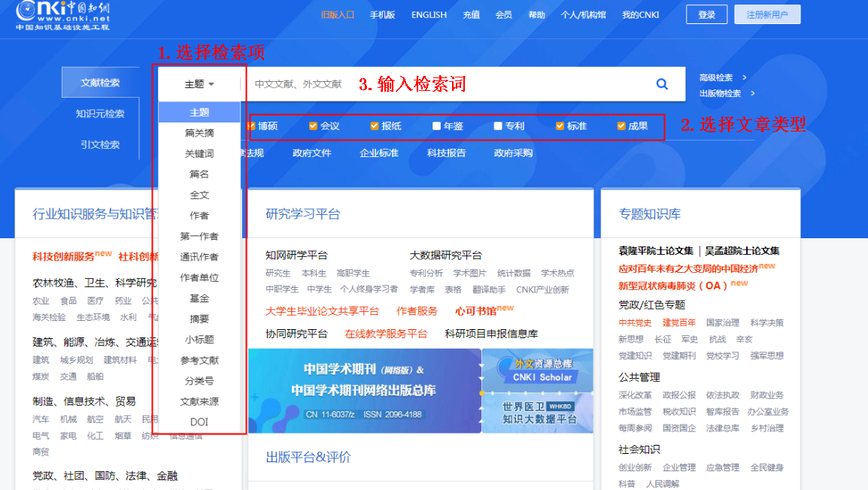The image size is (868, 490).
Task: Click the 登录 button
Action: click(706, 14)
